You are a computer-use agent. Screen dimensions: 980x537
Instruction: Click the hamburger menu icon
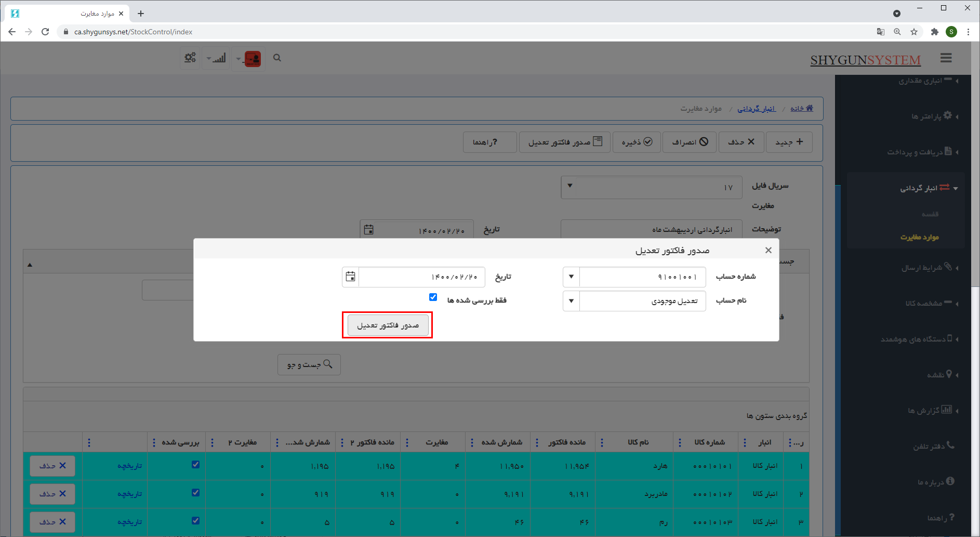point(946,58)
